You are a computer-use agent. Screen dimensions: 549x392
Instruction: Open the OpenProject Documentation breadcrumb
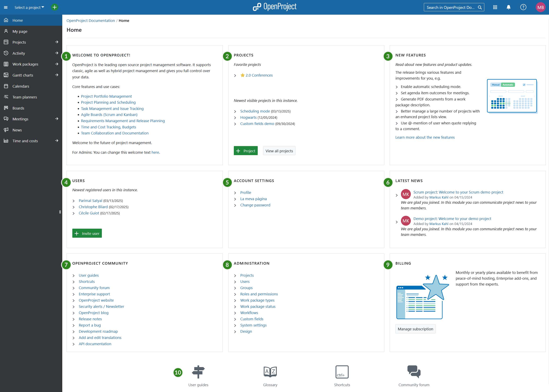[90, 20]
